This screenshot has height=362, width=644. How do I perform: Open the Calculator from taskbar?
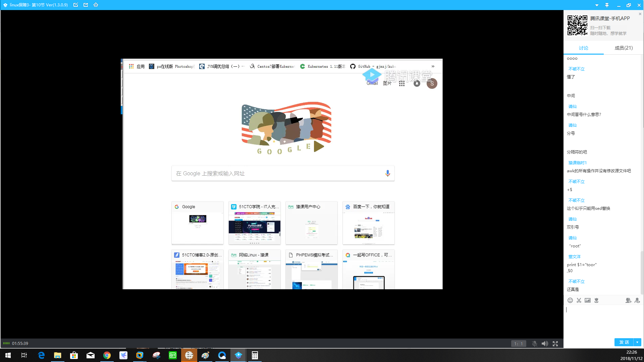click(255, 355)
